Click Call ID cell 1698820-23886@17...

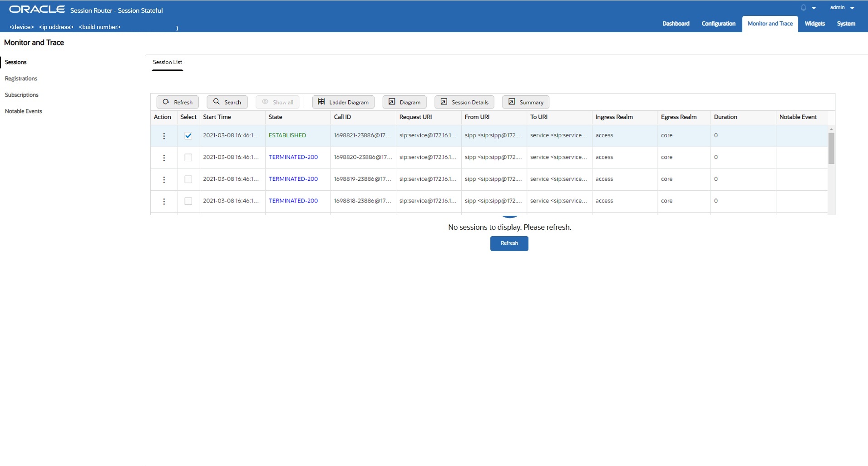tap(363, 157)
